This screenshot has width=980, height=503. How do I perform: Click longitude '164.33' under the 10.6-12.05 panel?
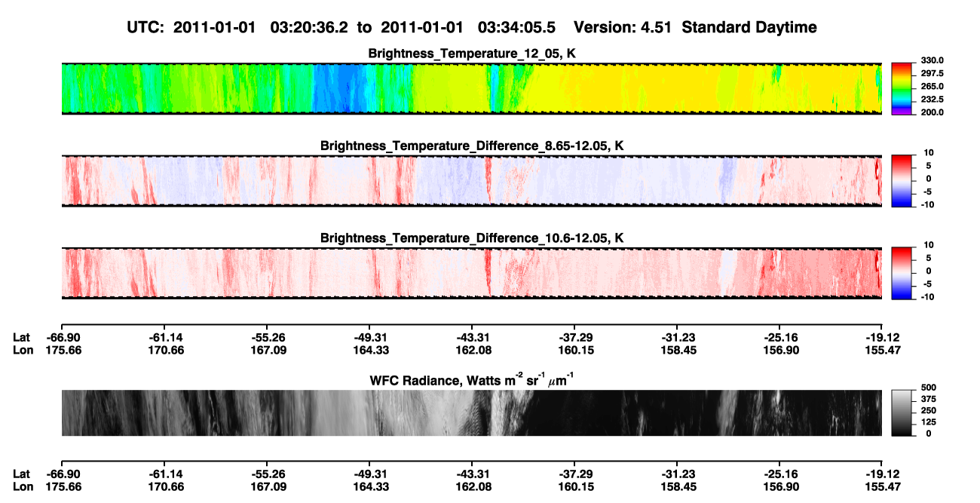[x=369, y=350]
